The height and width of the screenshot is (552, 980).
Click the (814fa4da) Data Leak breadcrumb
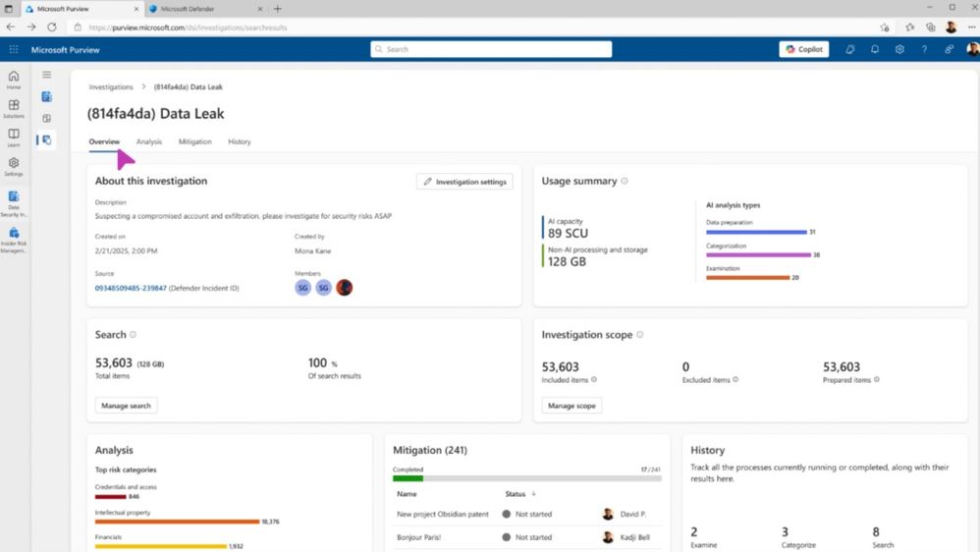[189, 86]
